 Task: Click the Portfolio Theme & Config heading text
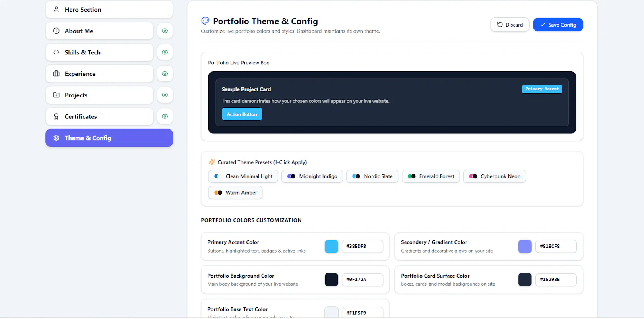[265, 21]
